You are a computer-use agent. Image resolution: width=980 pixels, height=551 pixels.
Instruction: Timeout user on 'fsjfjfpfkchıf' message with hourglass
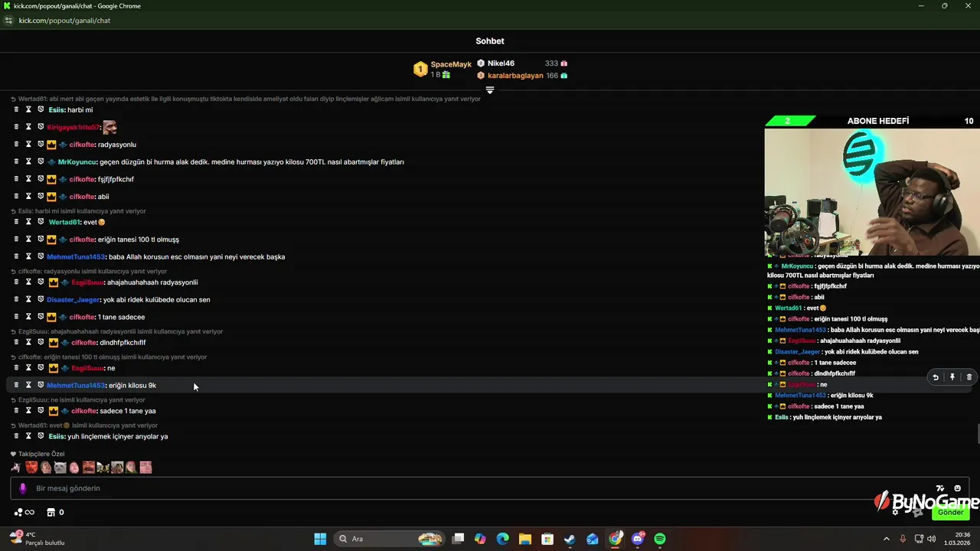point(28,179)
